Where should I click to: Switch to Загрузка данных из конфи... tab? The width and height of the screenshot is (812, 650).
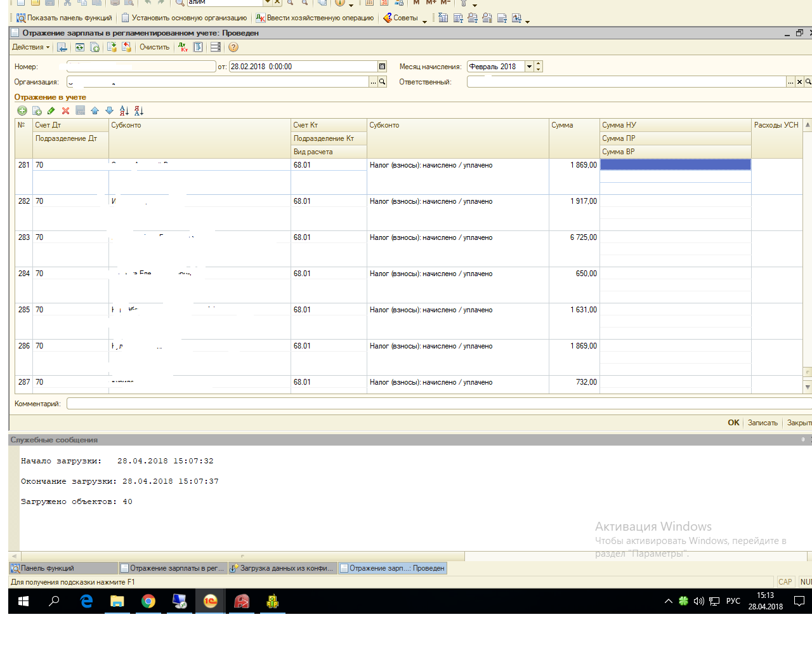click(282, 568)
